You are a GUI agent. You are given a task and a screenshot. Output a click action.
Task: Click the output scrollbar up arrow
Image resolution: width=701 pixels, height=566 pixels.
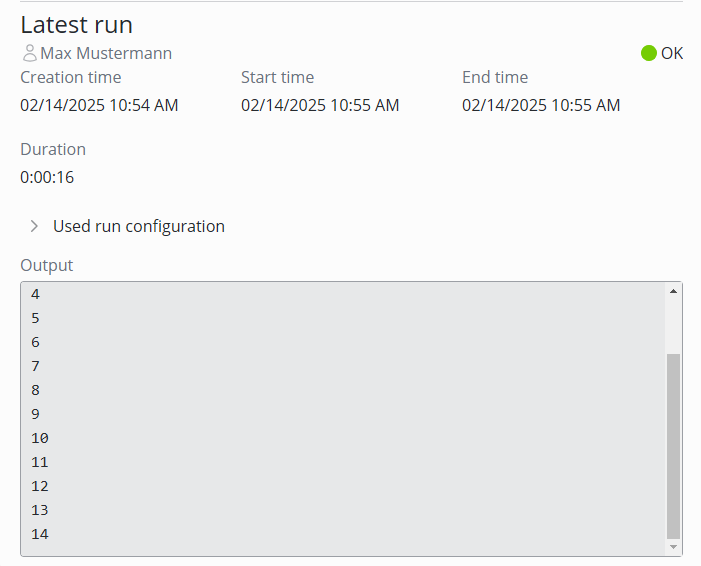click(x=673, y=291)
